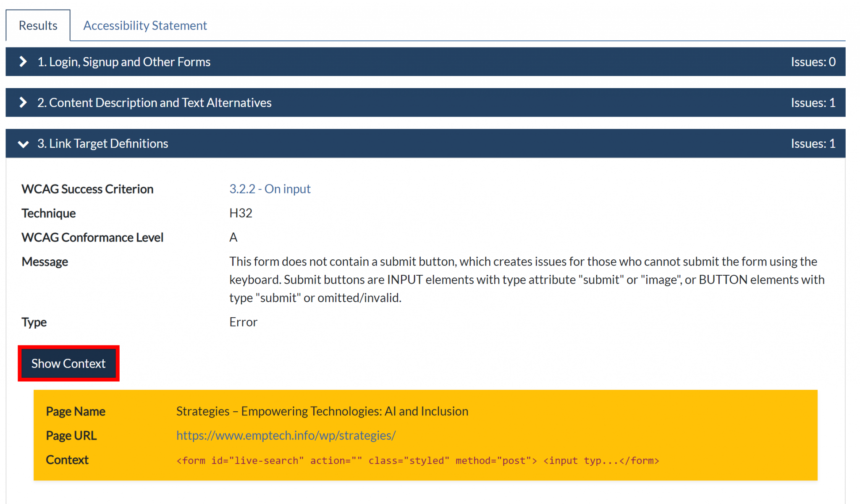860x504 pixels.
Task: Click the H32 technique value
Action: (x=241, y=213)
